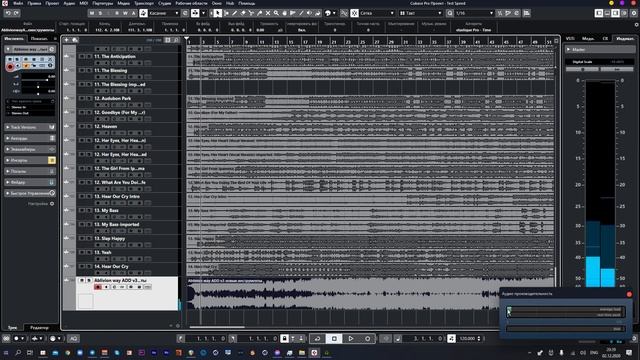Open the File menu

point(18,3)
